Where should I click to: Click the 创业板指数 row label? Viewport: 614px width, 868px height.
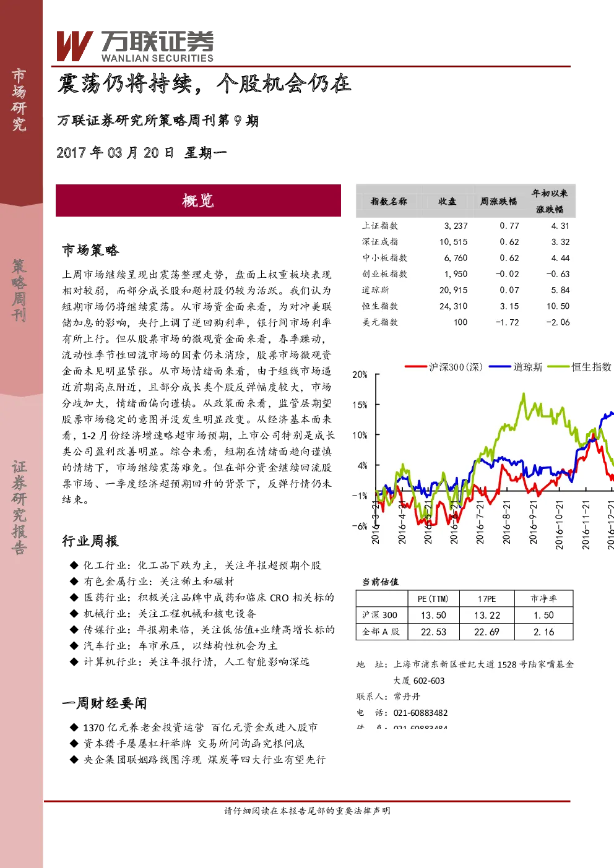(384, 274)
